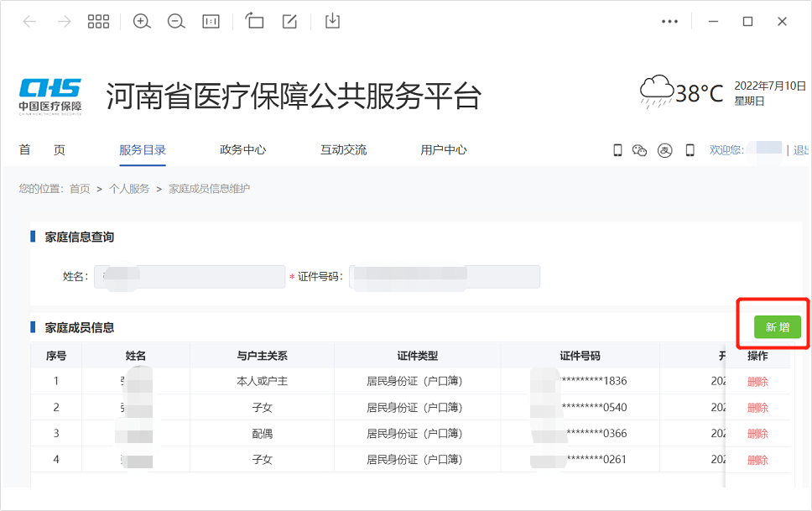Screen dimensions: 812x511
Task: Switch to the 用户中心 tab
Action: pos(443,149)
